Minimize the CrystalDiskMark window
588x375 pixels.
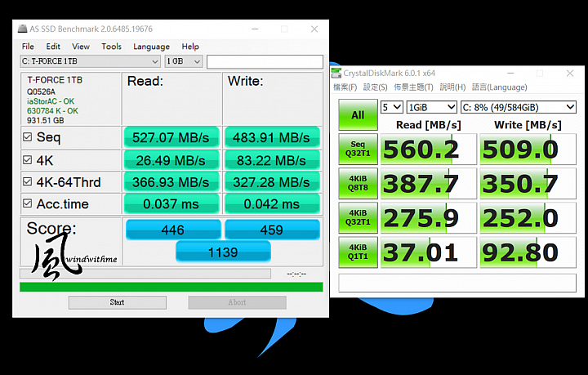[x=510, y=74]
